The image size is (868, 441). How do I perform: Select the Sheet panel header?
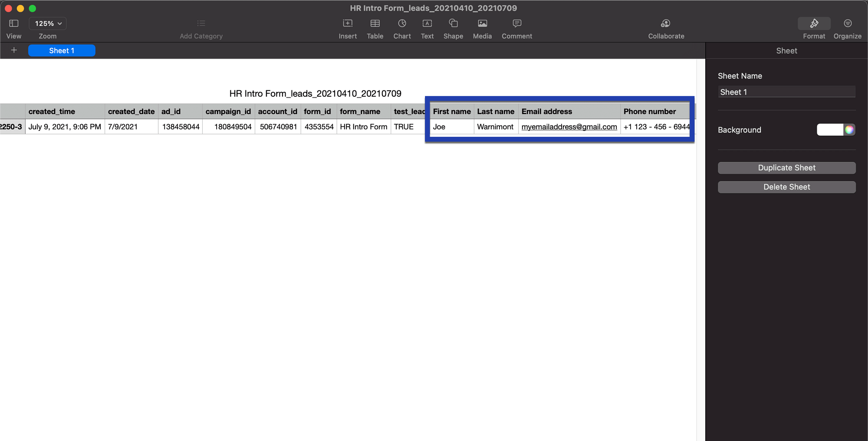[786, 51]
